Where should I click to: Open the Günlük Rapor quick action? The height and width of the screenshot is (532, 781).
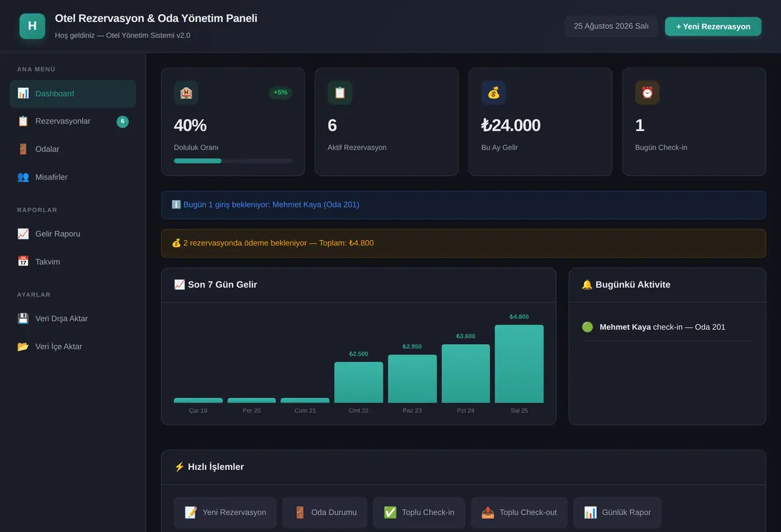618,512
